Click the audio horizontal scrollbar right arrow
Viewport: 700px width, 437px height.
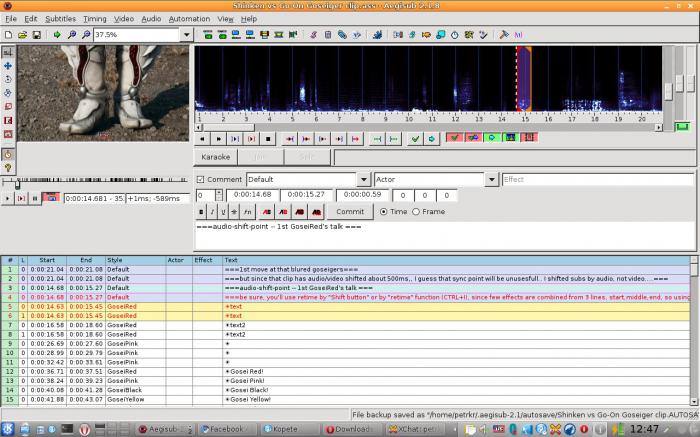click(658, 128)
